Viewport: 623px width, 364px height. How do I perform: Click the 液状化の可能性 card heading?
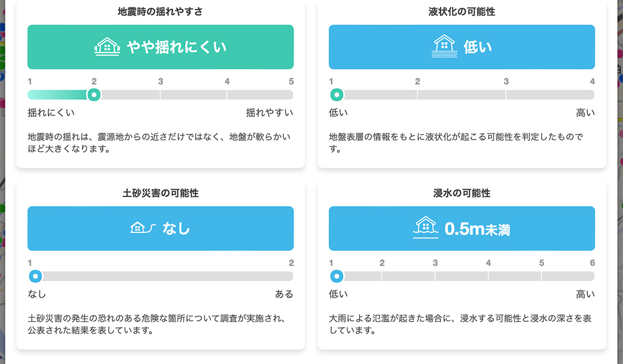tap(461, 11)
